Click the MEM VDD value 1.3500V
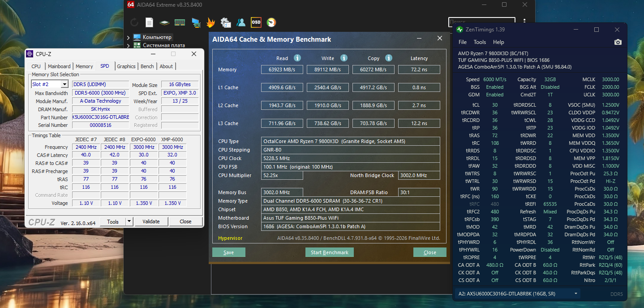Viewport: 644px width, 308px height. (x=610, y=135)
